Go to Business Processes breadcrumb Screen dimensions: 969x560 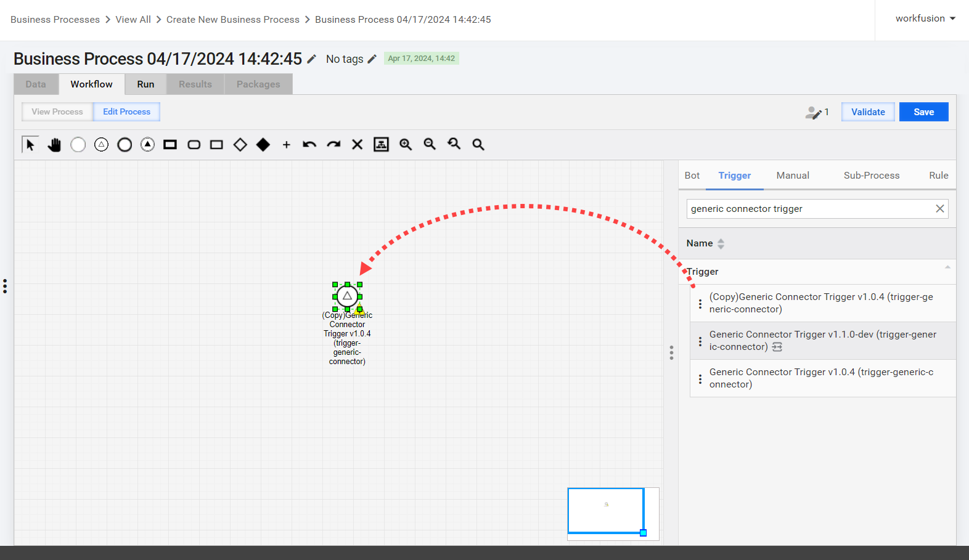point(55,20)
